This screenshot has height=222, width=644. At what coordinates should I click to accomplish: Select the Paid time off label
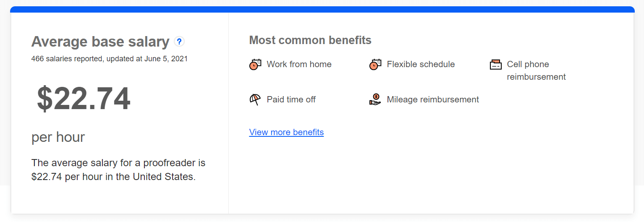pyautogui.click(x=291, y=99)
